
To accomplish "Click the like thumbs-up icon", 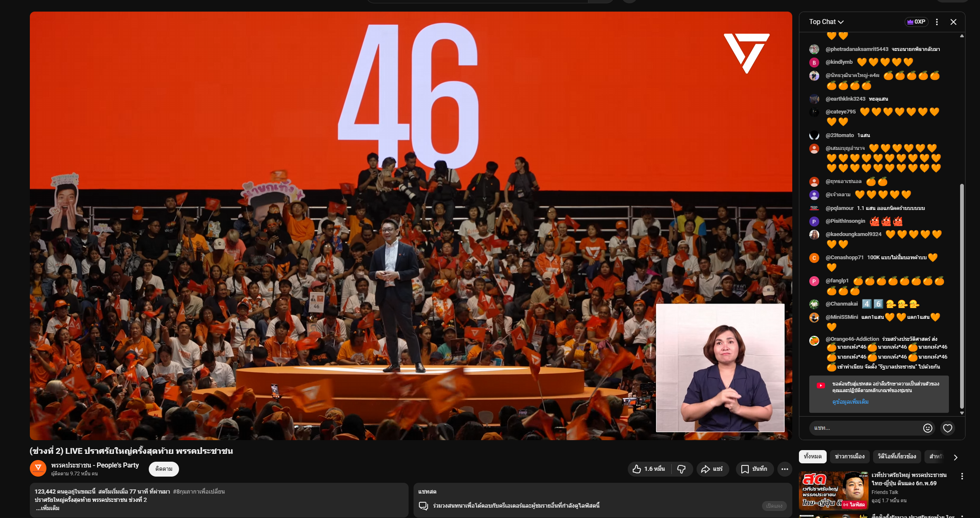I will coord(637,469).
